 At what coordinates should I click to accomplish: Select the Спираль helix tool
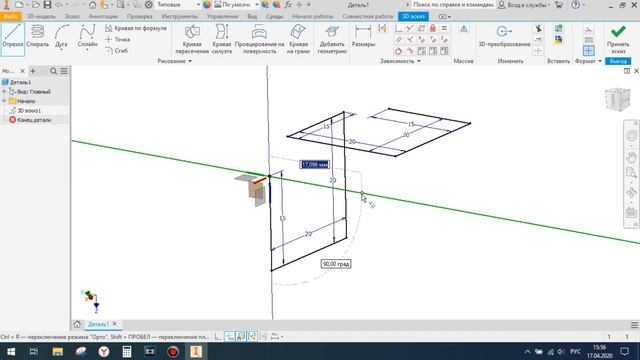click(38, 37)
